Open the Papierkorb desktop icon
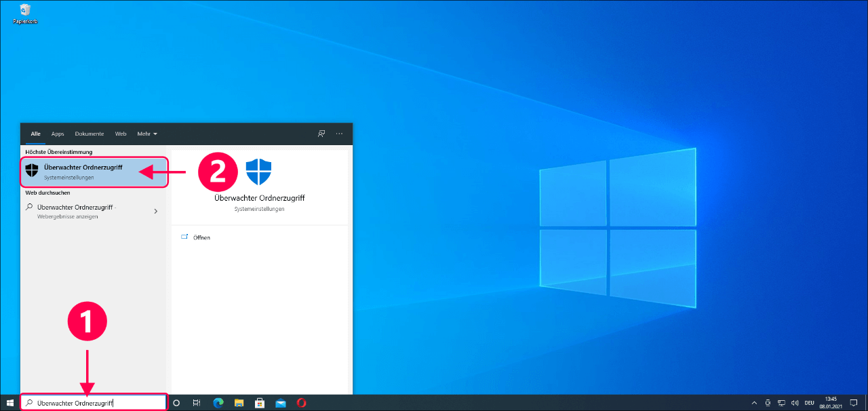This screenshot has width=868, height=411. tap(25, 14)
